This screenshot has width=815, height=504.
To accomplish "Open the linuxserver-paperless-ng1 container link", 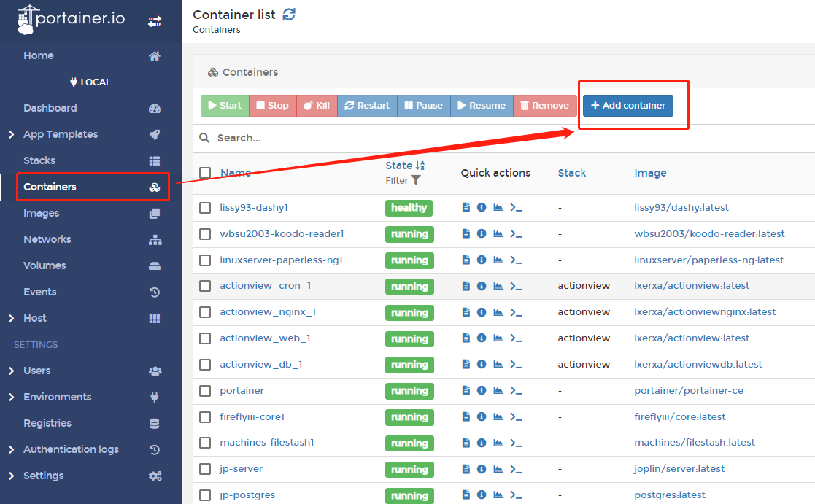I will point(281,260).
